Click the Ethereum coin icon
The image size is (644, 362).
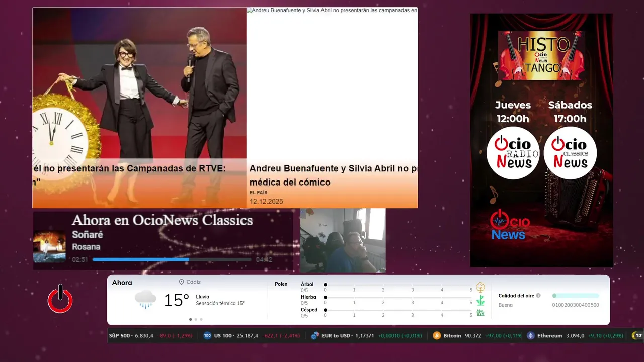(x=531, y=335)
